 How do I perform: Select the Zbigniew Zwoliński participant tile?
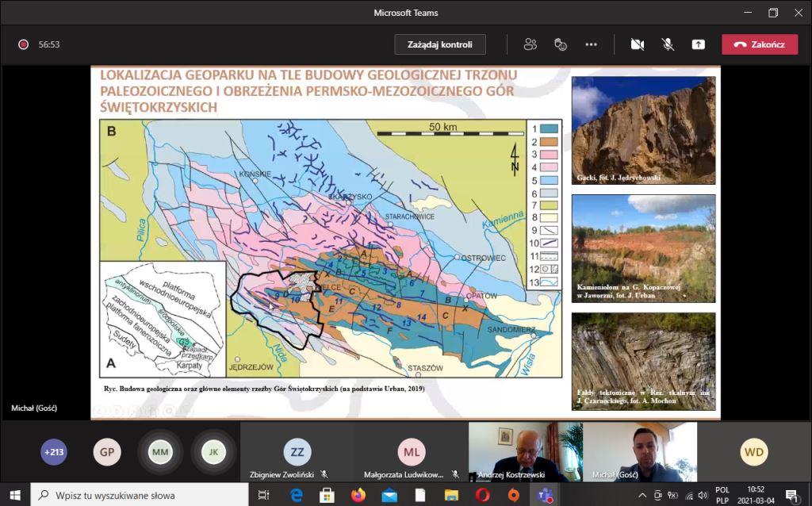point(297,452)
